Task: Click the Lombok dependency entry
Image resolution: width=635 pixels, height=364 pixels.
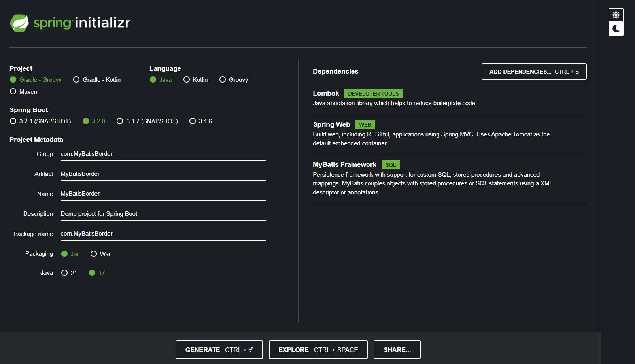Action: (450, 98)
